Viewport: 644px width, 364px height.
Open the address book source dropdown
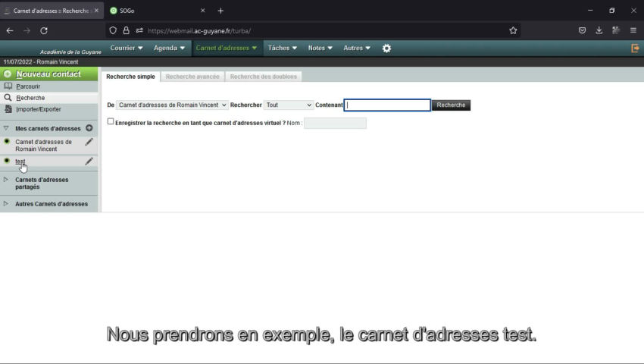(172, 105)
